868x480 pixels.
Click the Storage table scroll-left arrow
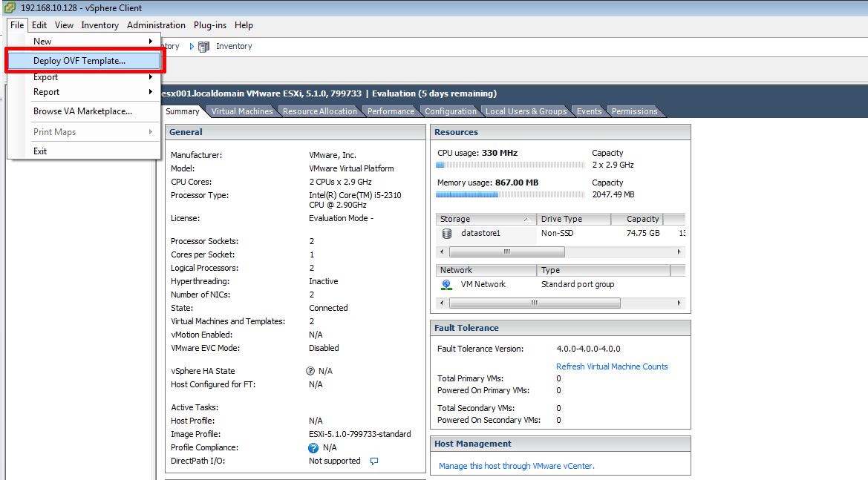[442, 252]
